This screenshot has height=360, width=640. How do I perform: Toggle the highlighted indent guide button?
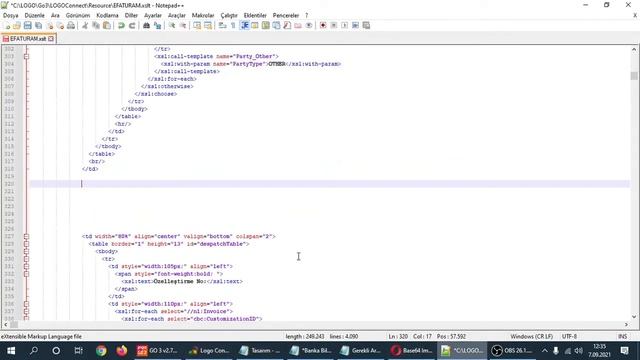point(244,26)
